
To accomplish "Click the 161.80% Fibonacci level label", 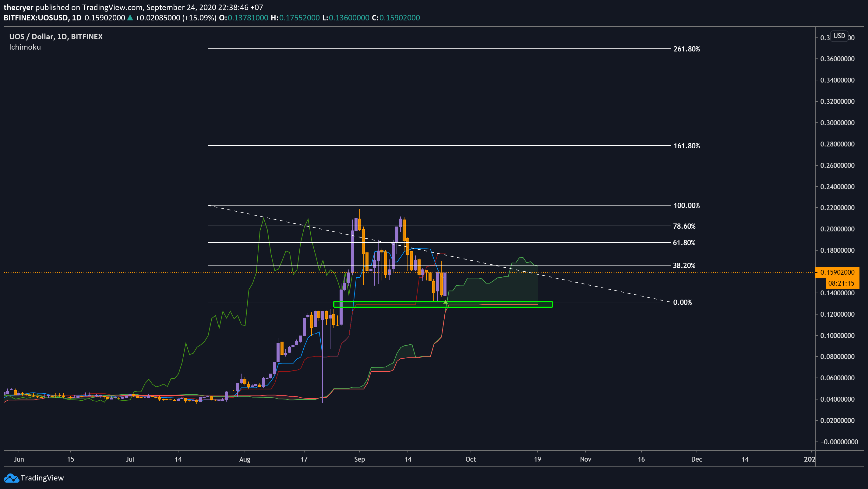I will (x=686, y=146).
